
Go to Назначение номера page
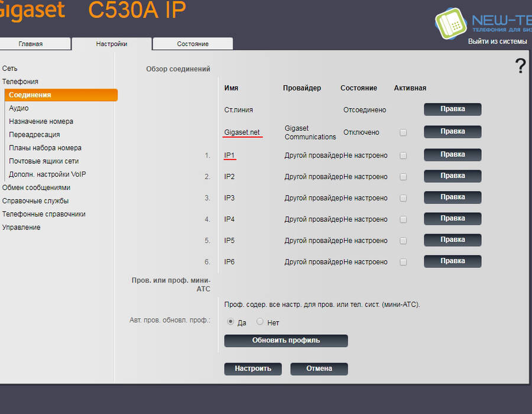tap(41, 121)
